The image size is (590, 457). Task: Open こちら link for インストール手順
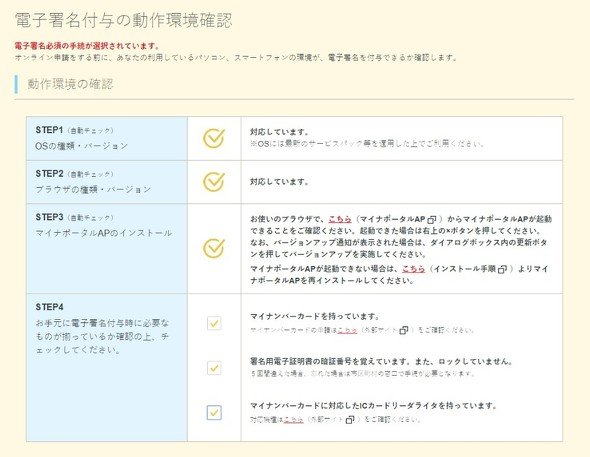click(414, 269)
